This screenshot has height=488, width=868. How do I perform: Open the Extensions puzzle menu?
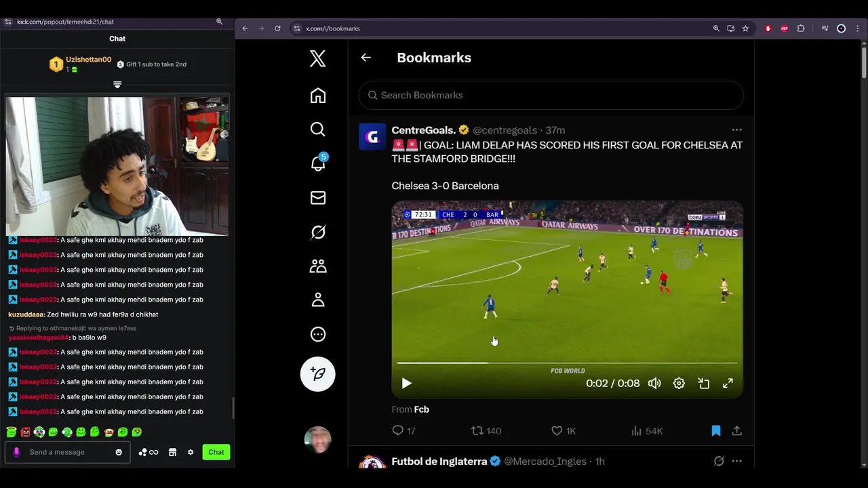point(801,28)
